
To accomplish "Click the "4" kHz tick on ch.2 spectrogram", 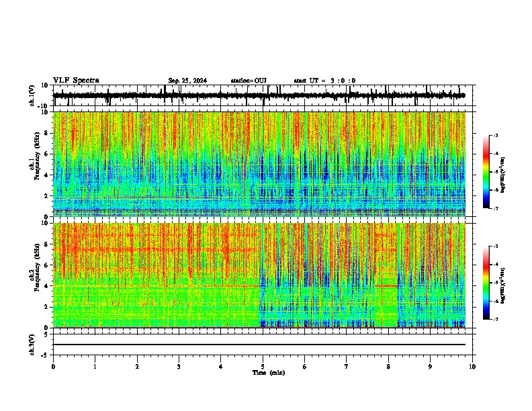I will pyautogui.click(x=47, y=286).
